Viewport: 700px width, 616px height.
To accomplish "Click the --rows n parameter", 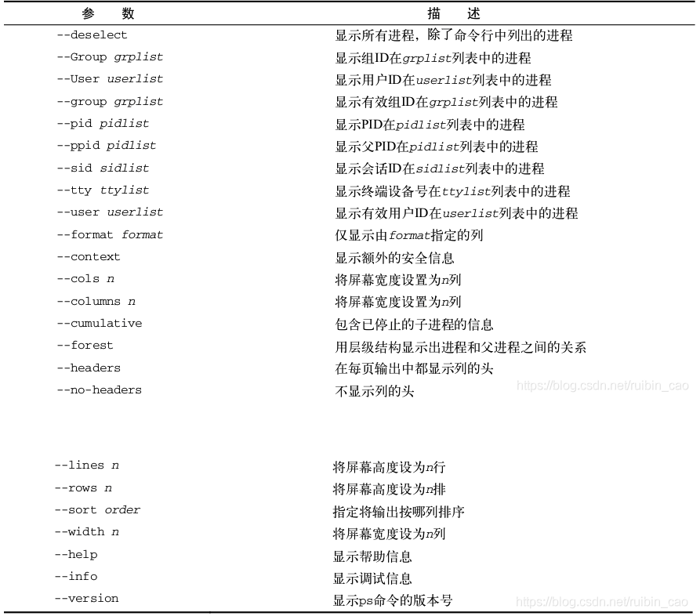I will click(x=83, y=488).
